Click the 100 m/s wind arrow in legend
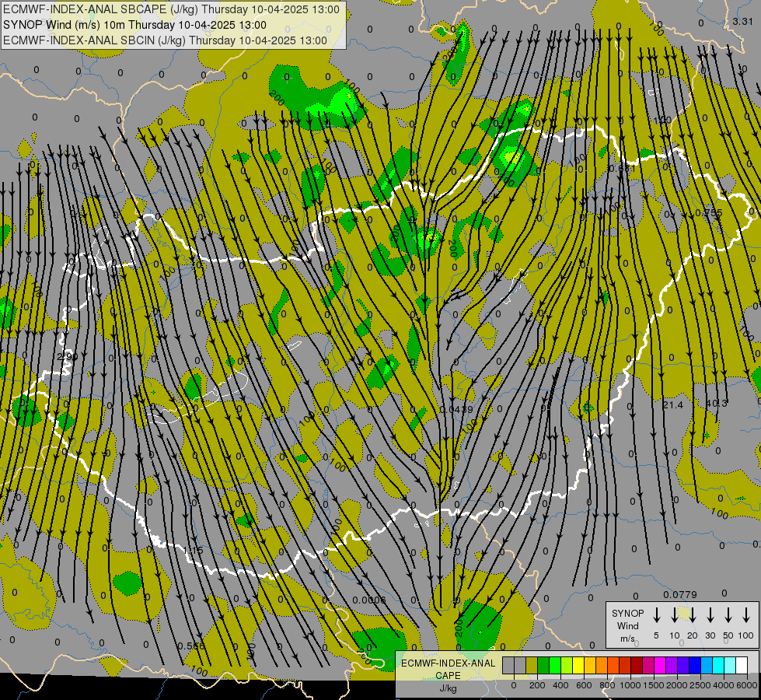The width and height of the screenshot is (761, 700). coord(746,615)
